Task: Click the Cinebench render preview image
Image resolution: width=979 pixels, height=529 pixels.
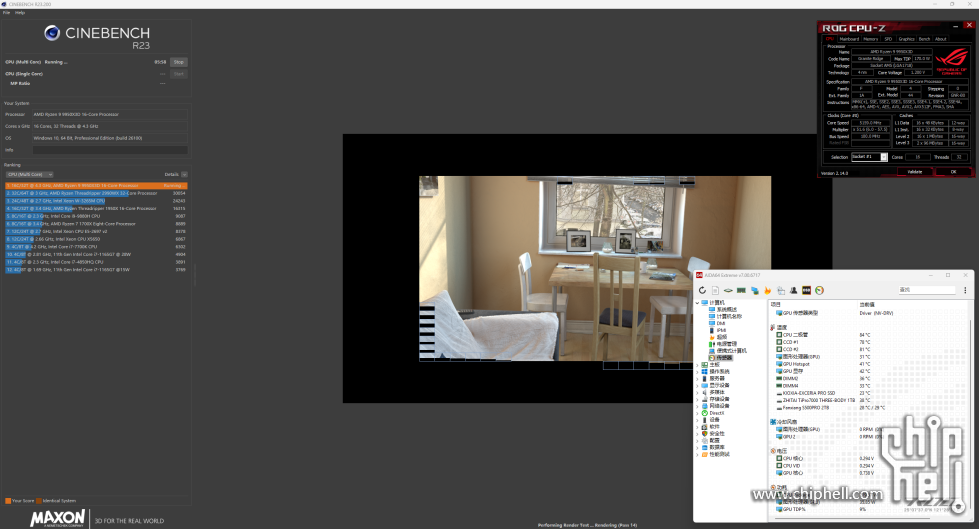Action: coord(594,269)
